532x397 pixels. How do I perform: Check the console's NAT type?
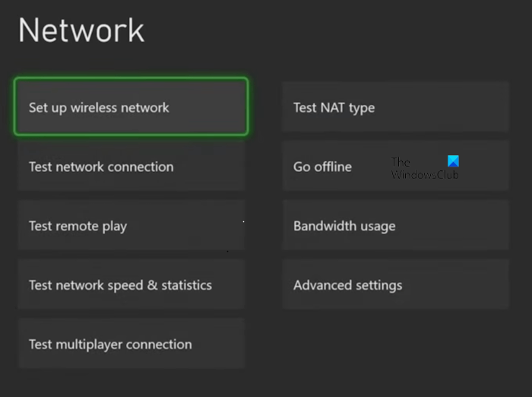click(x=395, y=107)
